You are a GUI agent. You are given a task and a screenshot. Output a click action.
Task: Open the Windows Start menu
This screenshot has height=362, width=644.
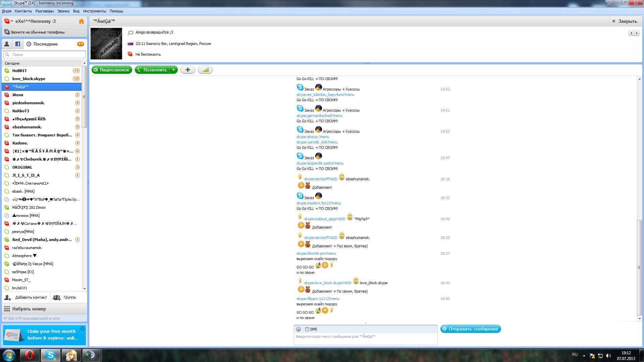tap(9, 355)
